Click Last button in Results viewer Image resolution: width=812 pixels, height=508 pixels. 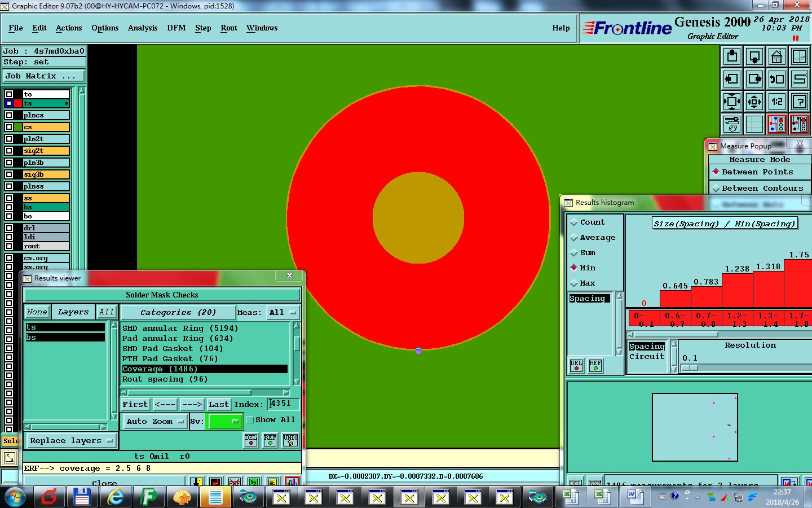tap(219, 405)
